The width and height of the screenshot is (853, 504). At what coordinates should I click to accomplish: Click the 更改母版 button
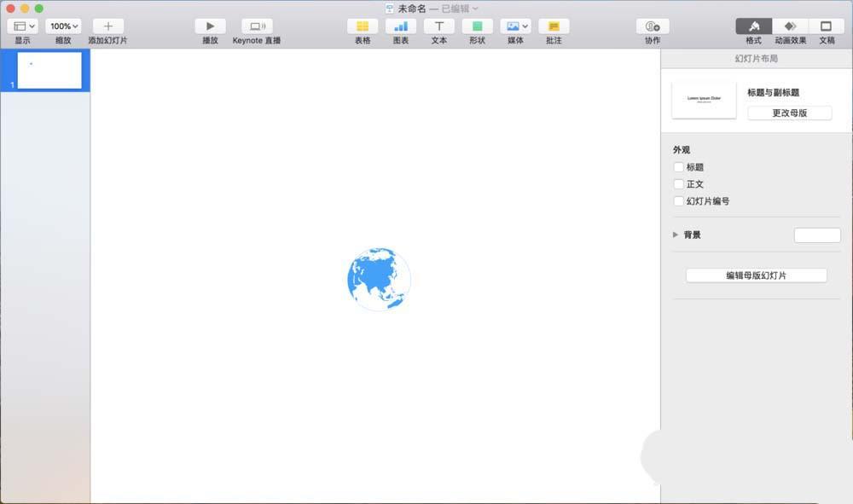pyautogui.click(x=790, y=113)
